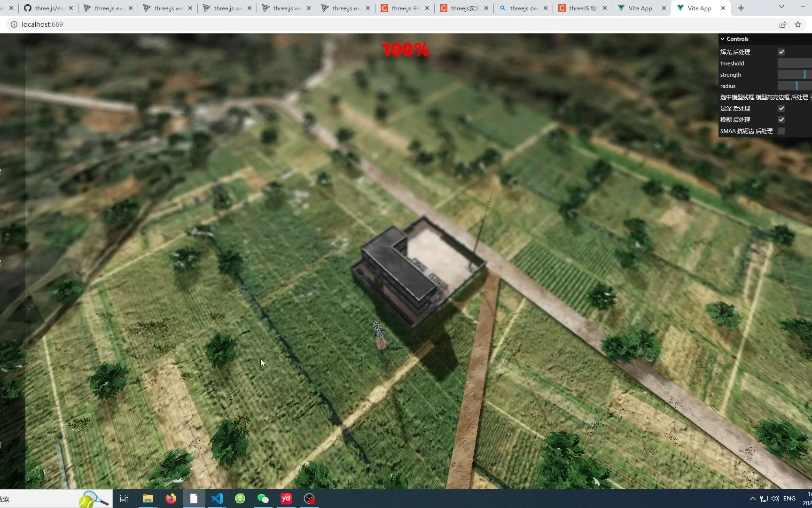Bookmark this page with the star
The image size is (812, 508).
coord(798,24)
